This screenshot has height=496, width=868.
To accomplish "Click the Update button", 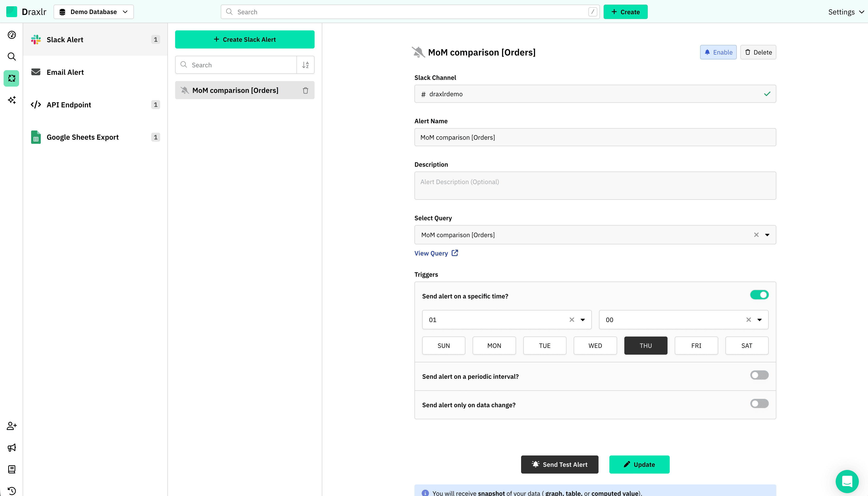I will 639,464.
